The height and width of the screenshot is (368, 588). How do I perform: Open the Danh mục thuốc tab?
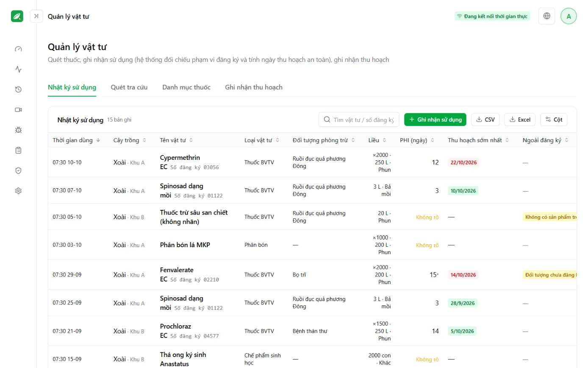[x=186, y=87]
